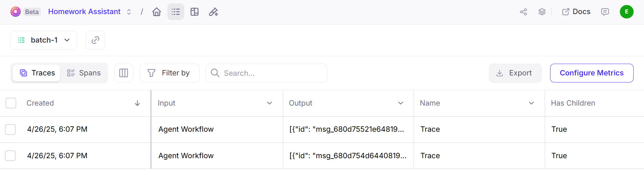Image resolution: width=644 pixels, height=180 pixels.
Task: Open the Homework Assistant project switcher
Action: coord(90,12)
